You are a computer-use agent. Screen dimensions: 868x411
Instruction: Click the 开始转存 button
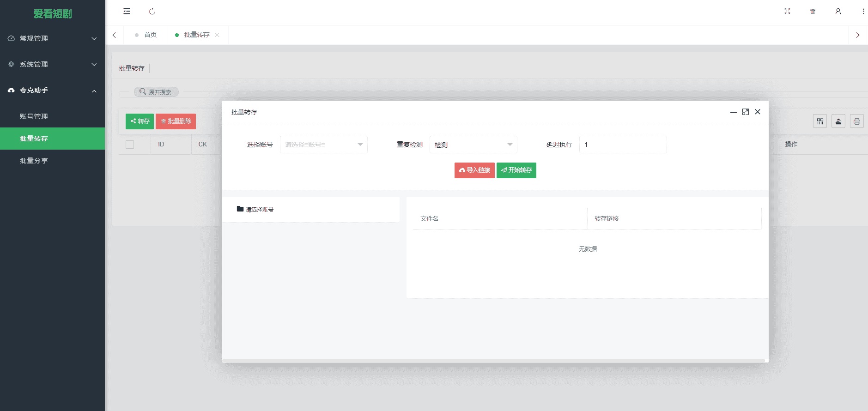click(x=516, y=170)
